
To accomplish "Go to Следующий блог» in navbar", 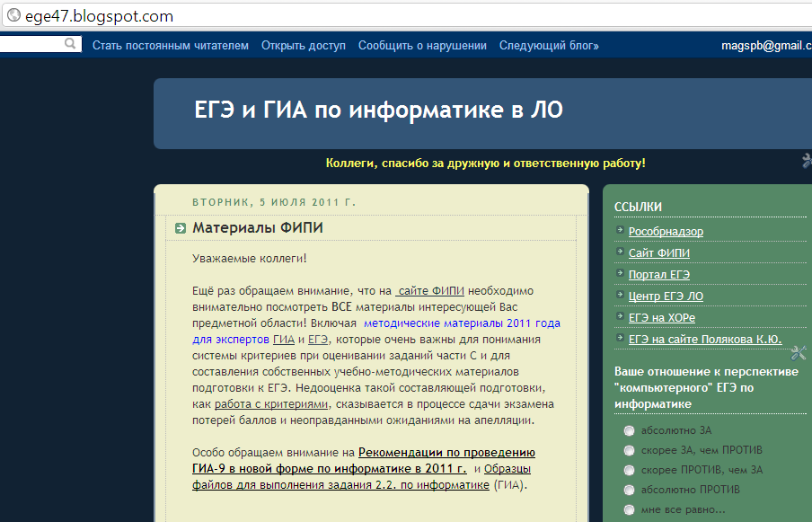I will pos(549,46).
